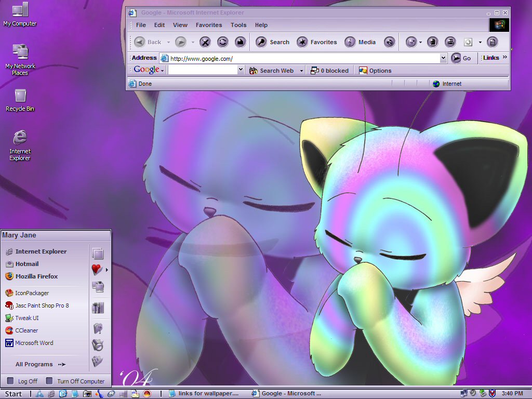The width and height of the screenshot is (532, 399).
Task: Expand the Links toolbar chevron
Action: pos(505,57)
